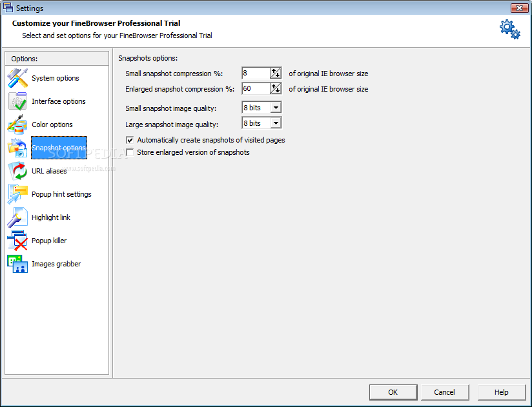The height and width of the screenshot is (407, 532).
Task: Click Enlarged snapshot compression spinner arrows
Action: click(276, 89)
